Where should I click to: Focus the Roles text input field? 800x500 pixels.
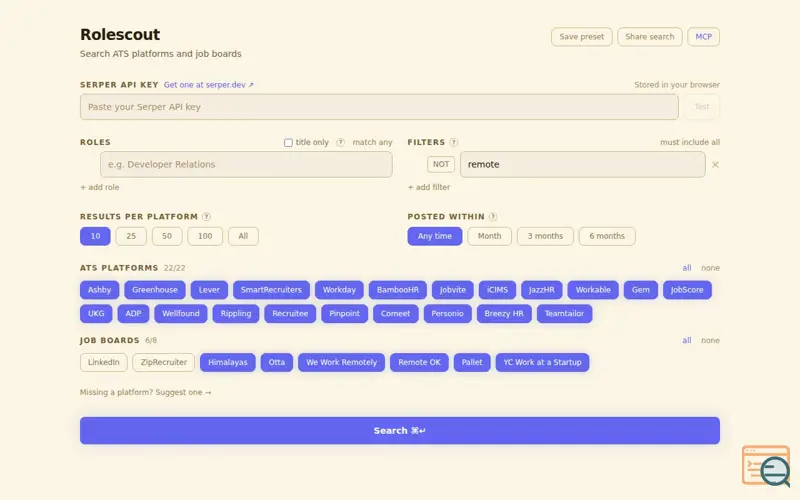(246, 164)
